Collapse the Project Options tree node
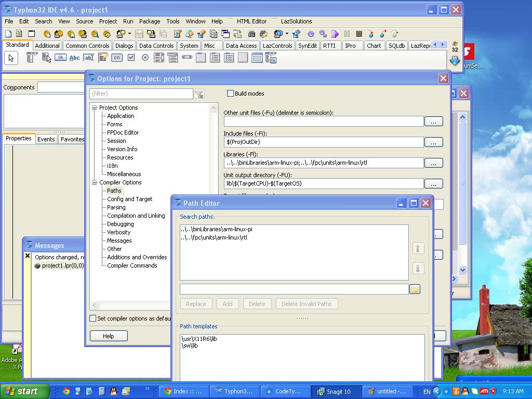 coord(95,108)
